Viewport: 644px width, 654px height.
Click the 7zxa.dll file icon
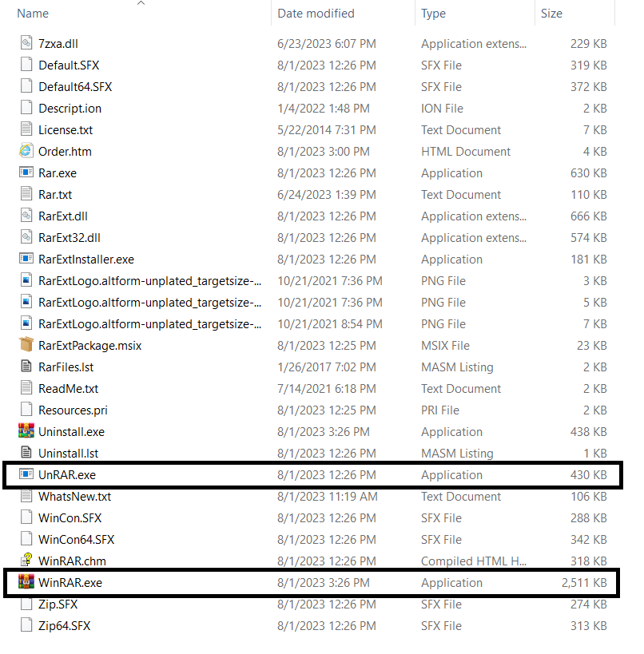tap(26, 43)
